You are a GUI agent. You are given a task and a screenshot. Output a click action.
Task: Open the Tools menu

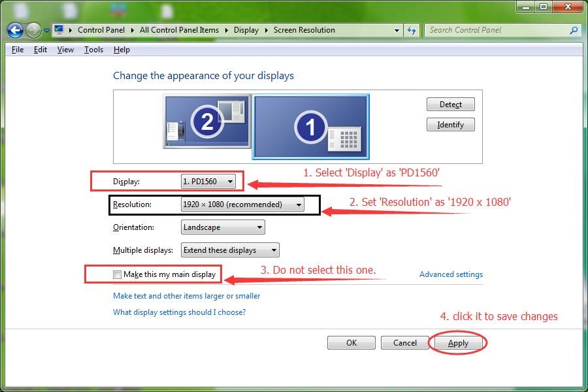(x=93, y=49)
